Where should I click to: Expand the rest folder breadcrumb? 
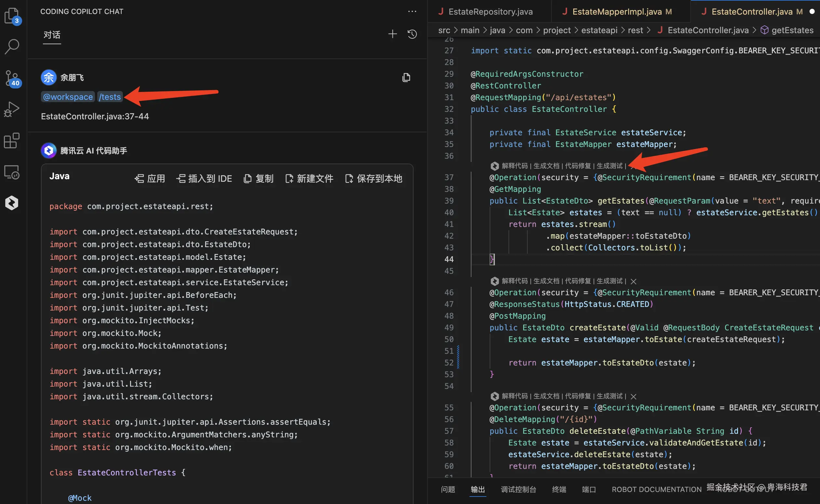635,30
